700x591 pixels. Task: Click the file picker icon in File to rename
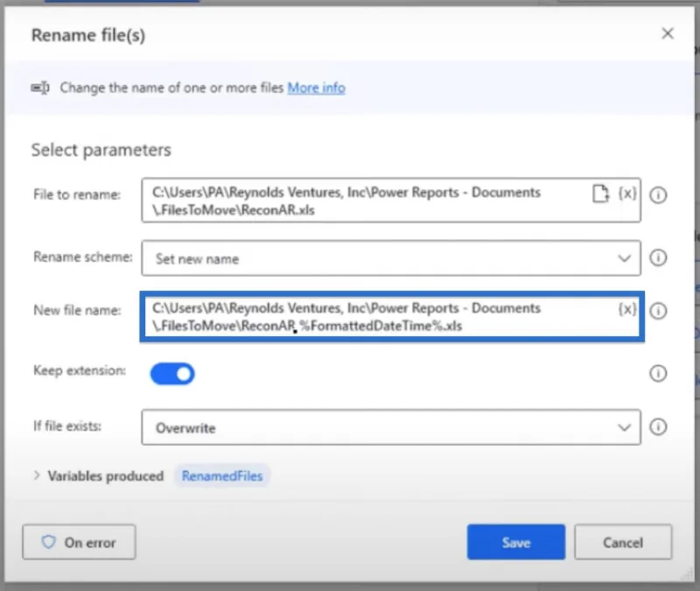tap(600, 193)
